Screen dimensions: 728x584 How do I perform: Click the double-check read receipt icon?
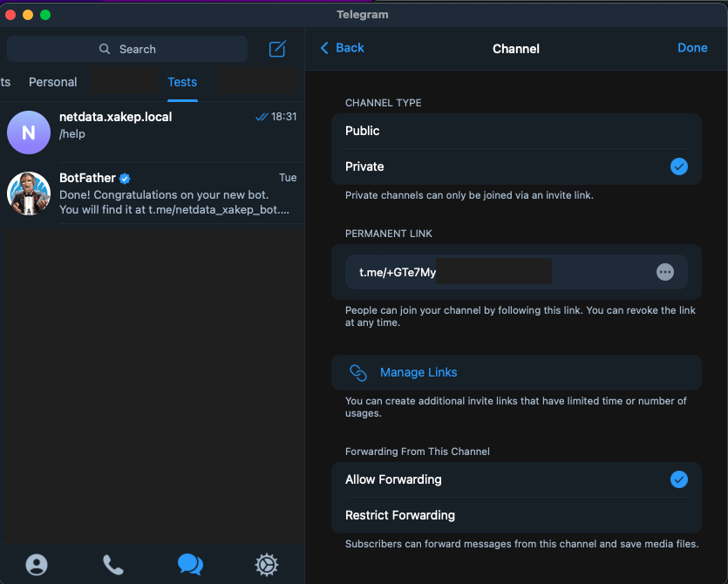coord(262,117)
